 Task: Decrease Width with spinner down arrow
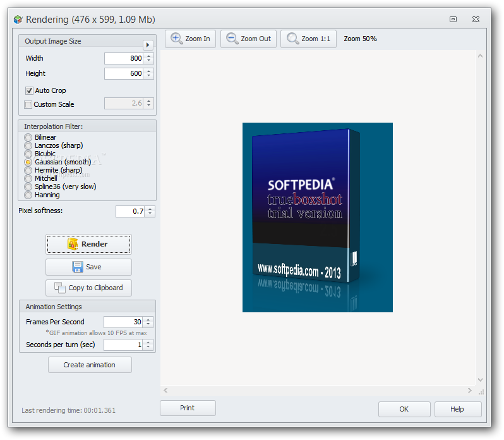[148, 61]
